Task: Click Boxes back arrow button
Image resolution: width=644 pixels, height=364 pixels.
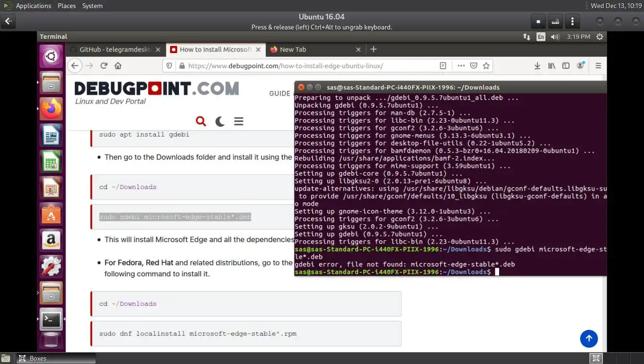Action: click(9, 21)
